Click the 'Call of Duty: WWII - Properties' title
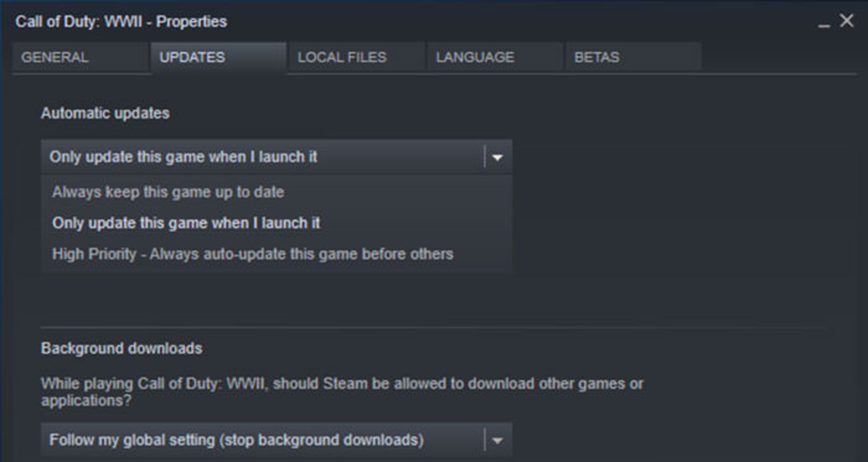Screen dimensions: 868x462 pos(121,21)
